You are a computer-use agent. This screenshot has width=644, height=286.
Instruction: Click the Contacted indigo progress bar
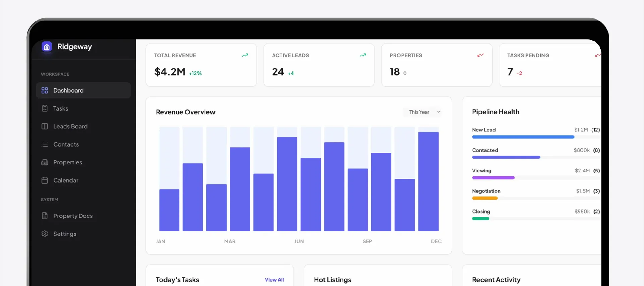point(506,157)
